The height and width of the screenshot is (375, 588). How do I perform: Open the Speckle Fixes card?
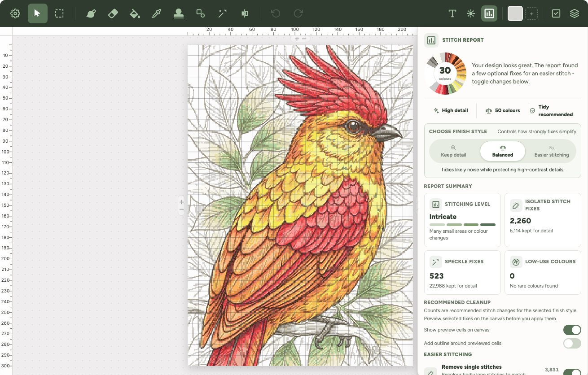[462, 273]
